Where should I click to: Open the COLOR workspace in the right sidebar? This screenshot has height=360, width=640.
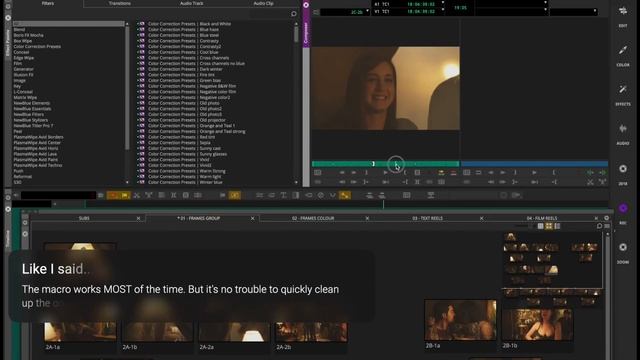623,51
